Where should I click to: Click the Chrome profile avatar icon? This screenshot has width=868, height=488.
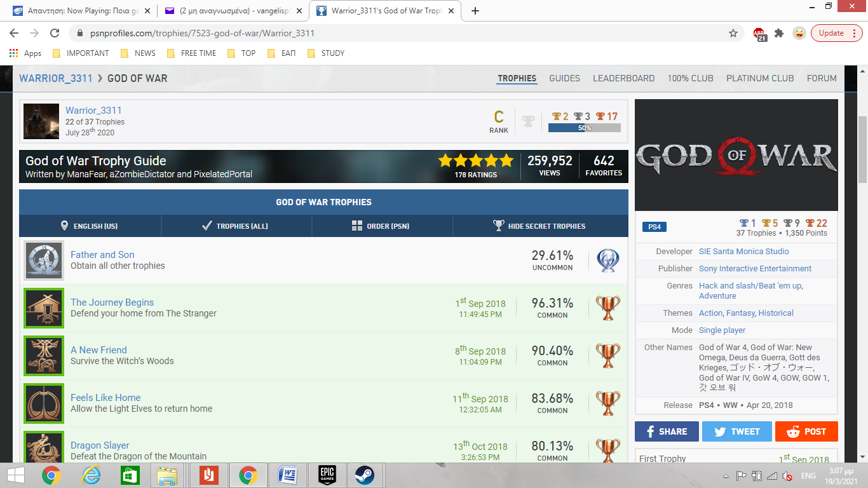(x=799, y=33)
